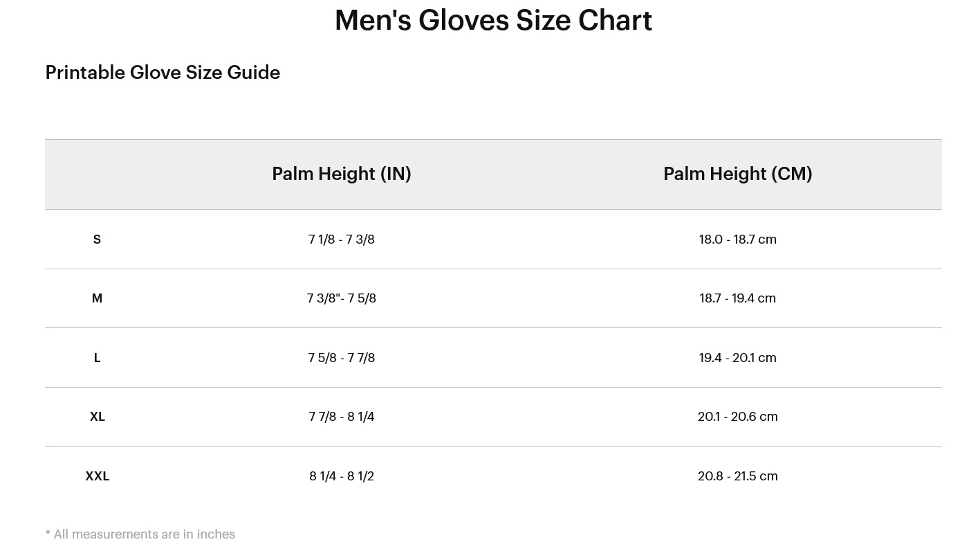Open the Printable Glove Size Guide link
Screen dimensions: 980x551
[163, 73]
